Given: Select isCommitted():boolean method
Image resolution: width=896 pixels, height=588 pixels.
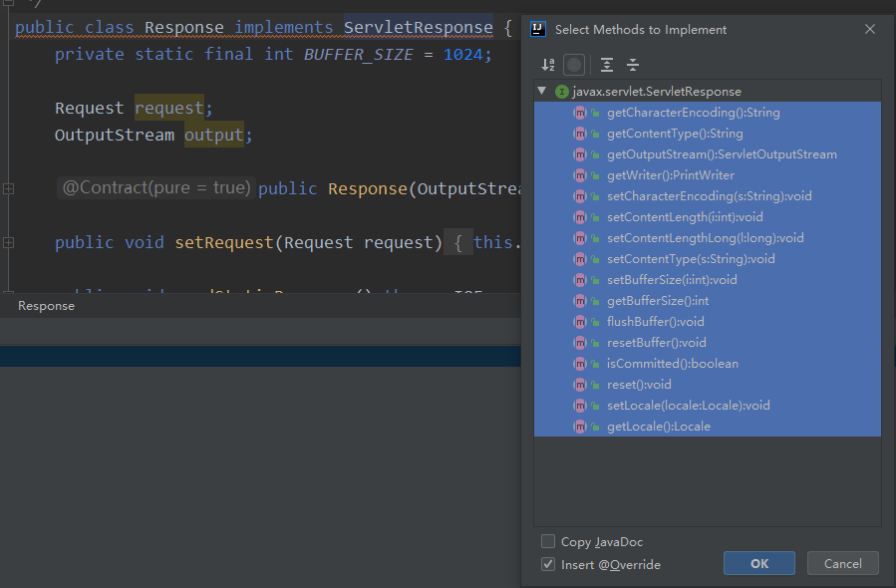Looking at the screenshot, I should (x=708, y=364).
